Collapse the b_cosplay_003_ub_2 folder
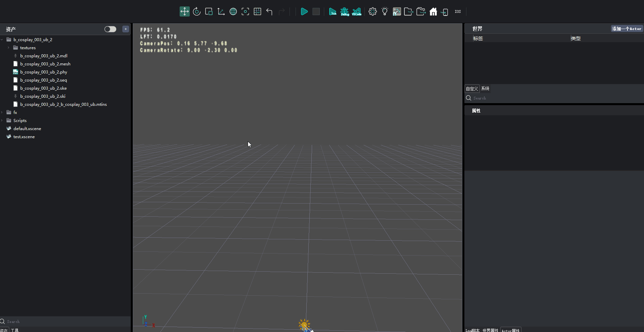Viewport: 644px width, 332px height. 2,40
